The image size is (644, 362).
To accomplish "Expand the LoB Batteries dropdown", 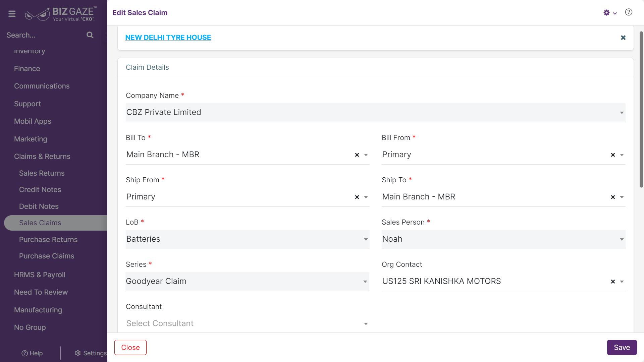I will point(248,239).
